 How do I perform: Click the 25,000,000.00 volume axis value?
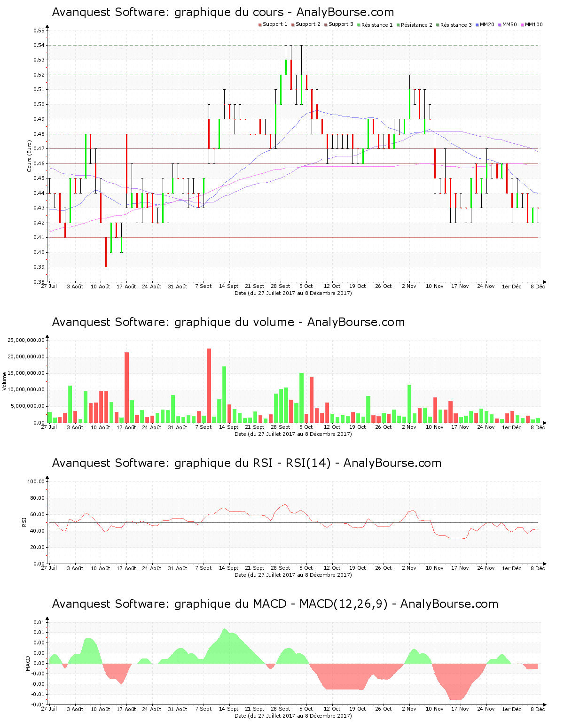coord(26,340)
